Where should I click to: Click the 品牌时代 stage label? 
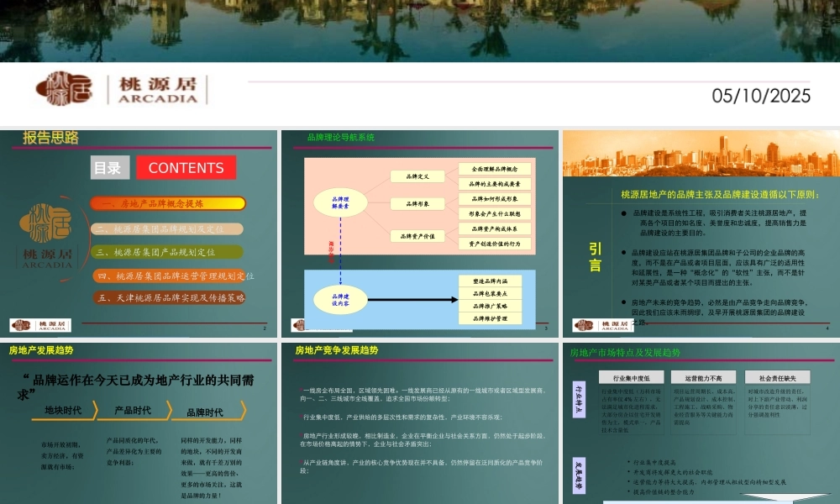point(205,412)
